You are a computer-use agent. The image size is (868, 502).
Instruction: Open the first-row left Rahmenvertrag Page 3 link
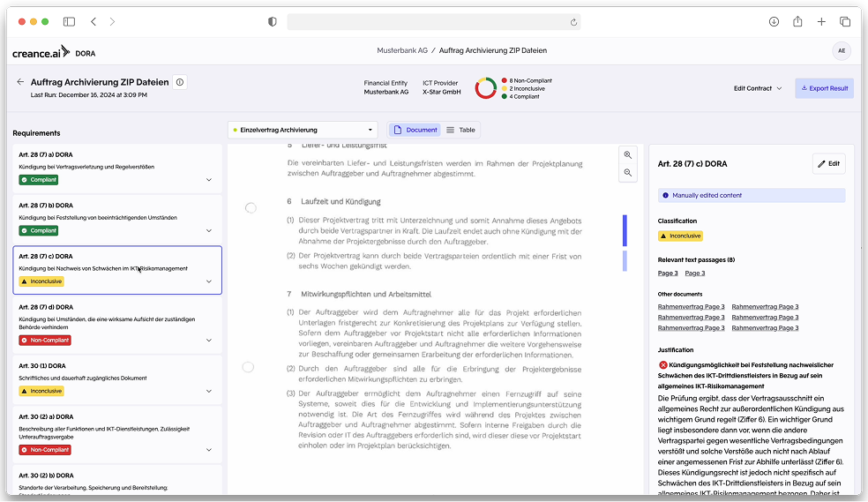tap(691, 307)
